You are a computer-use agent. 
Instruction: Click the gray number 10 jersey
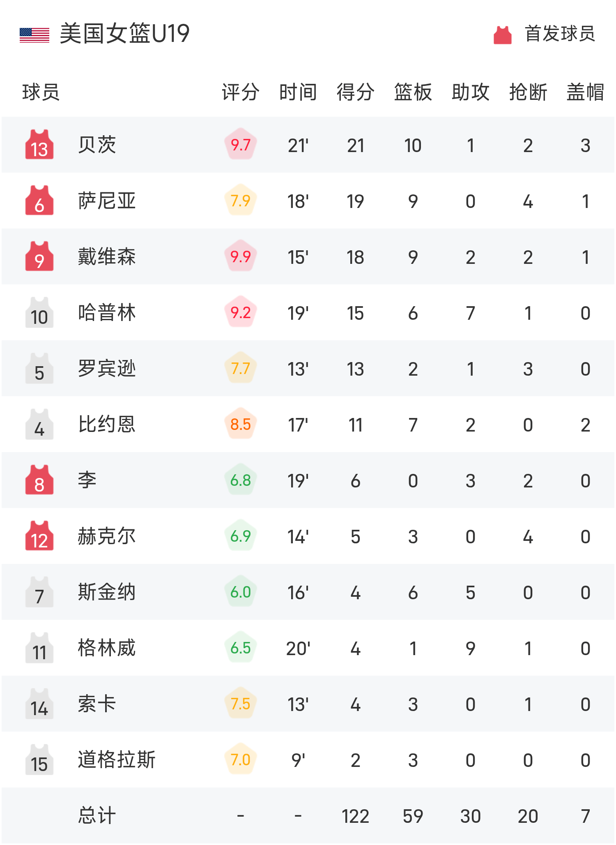click(39, 313)
